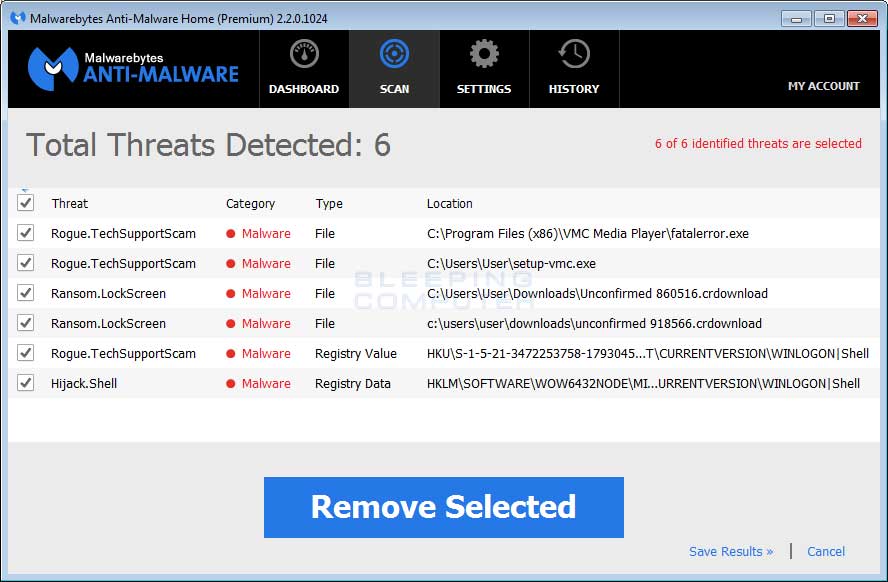Open My Account
Image resolution: width=888 pixels, height=582 pixels.
point(823,86)
